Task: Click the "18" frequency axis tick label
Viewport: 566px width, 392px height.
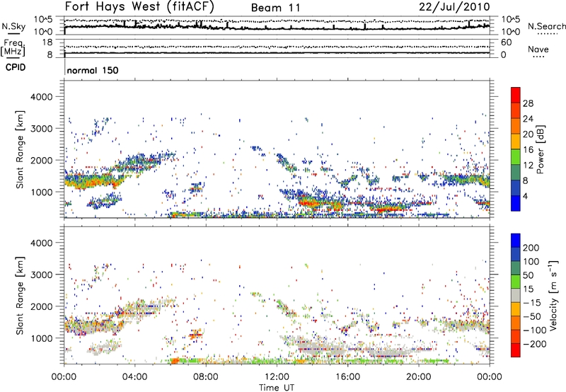Action: point(47,42)
